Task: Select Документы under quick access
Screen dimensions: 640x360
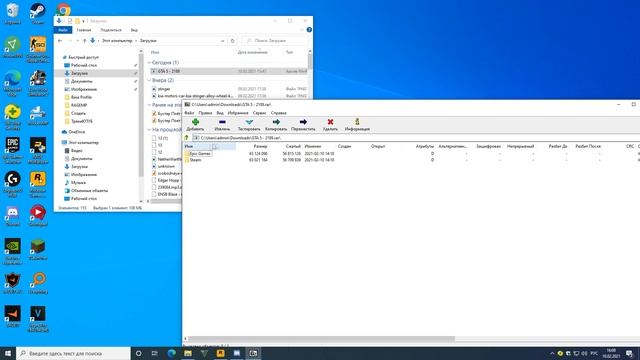Action: (81, 81)
